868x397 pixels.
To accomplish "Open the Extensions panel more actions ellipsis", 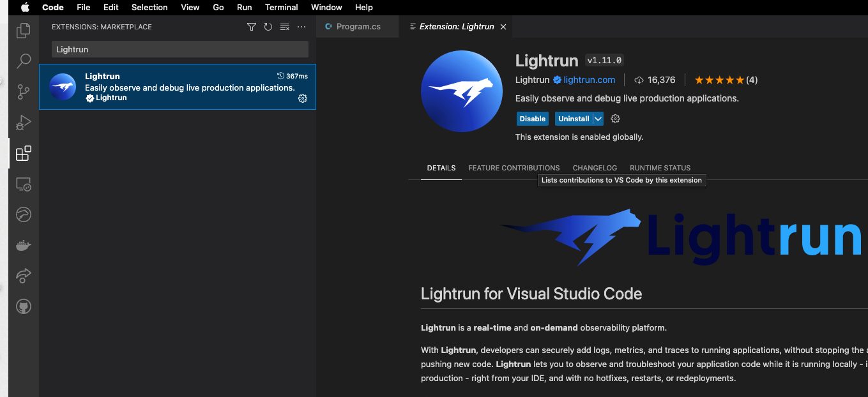I will (301, 27).
